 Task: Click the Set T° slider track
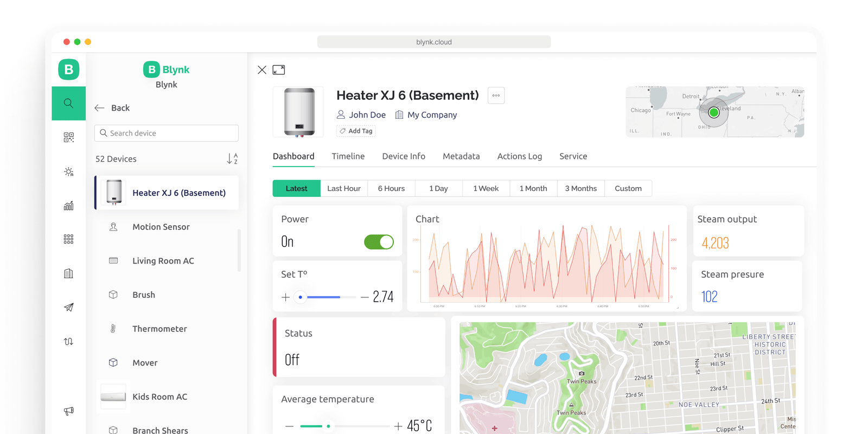(x=325, y=297)
